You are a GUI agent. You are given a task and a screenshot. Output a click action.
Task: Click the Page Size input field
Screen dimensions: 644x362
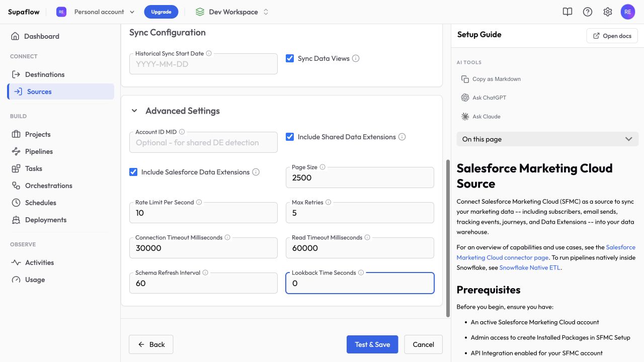point(360,177)
